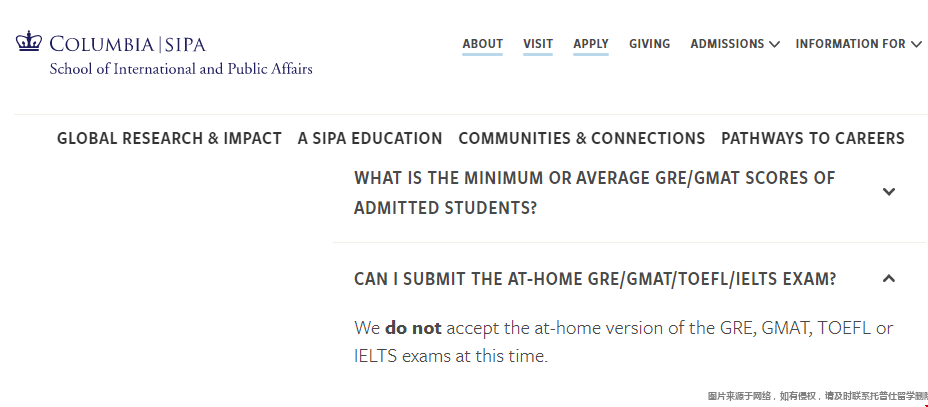Open the Apply link

pos(591,44)
